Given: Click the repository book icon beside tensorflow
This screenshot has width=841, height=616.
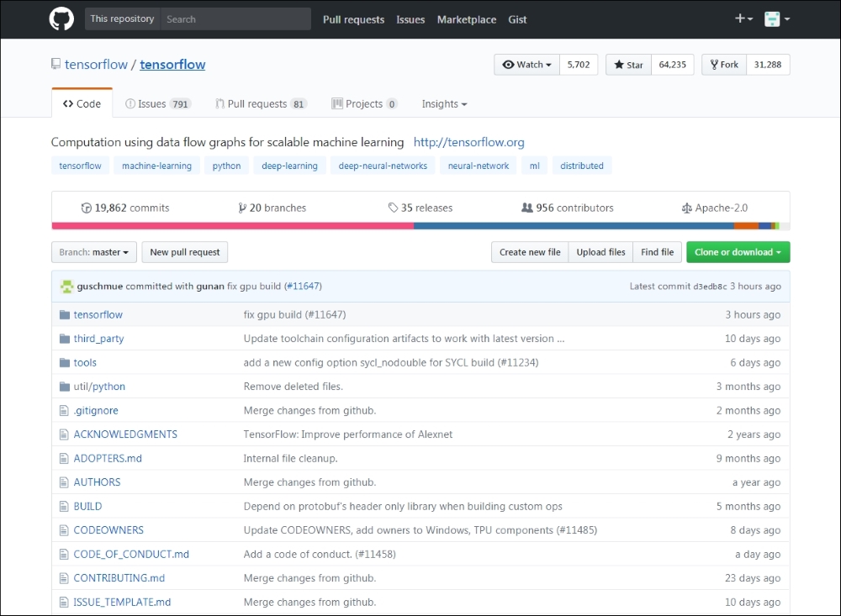Looking at the screenshot, I should [x=56, y=64].
